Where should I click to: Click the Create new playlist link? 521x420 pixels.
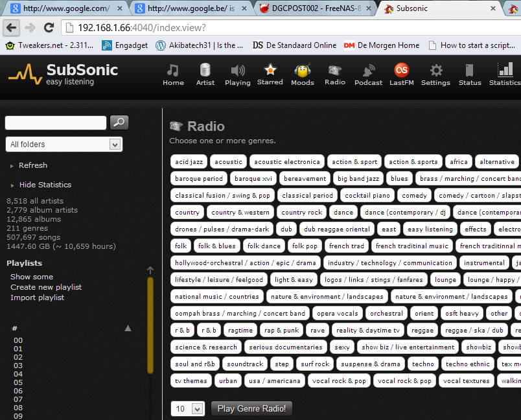click(x=46, y=287)
